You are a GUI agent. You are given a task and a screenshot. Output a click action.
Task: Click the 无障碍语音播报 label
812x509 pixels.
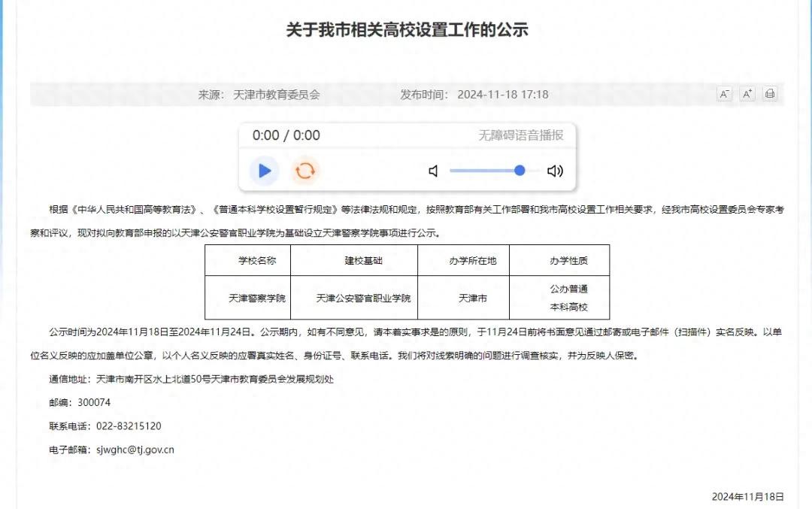[521, 135]
